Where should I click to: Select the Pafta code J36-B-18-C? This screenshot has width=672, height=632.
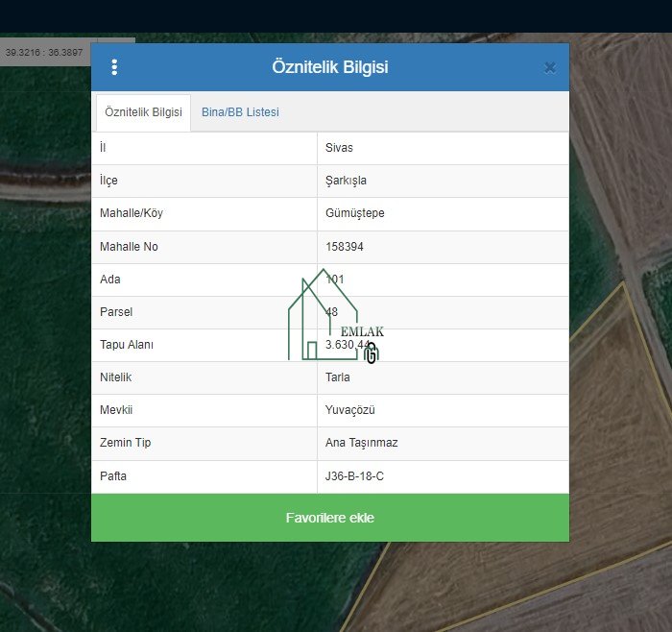pyautogui.click(x=354, y=476)
